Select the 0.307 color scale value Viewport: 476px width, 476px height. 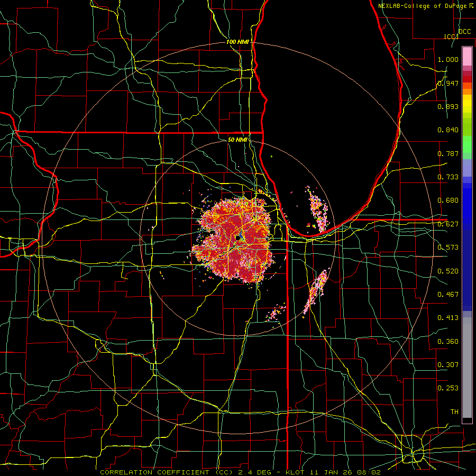[x=448, y=365]
